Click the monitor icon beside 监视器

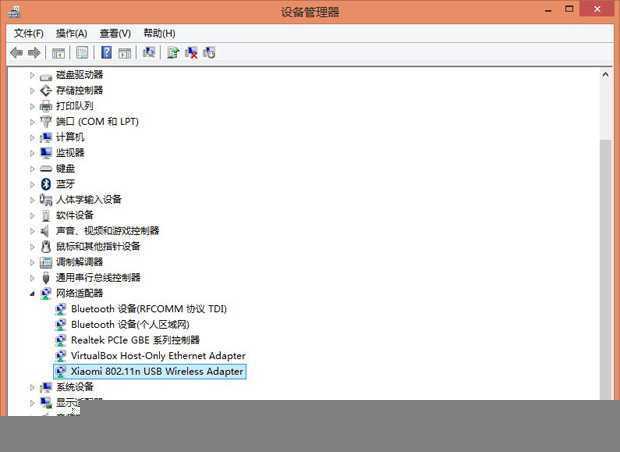[x=46, y=153]
